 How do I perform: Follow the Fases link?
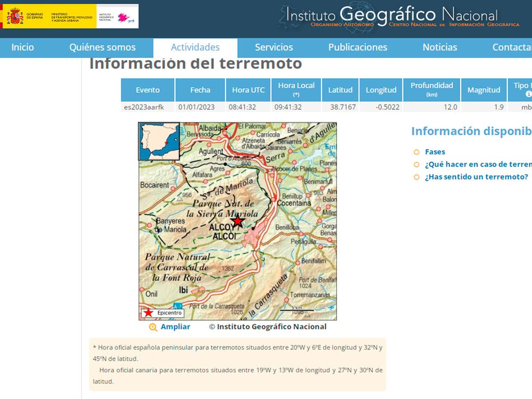tap(434, 152)
